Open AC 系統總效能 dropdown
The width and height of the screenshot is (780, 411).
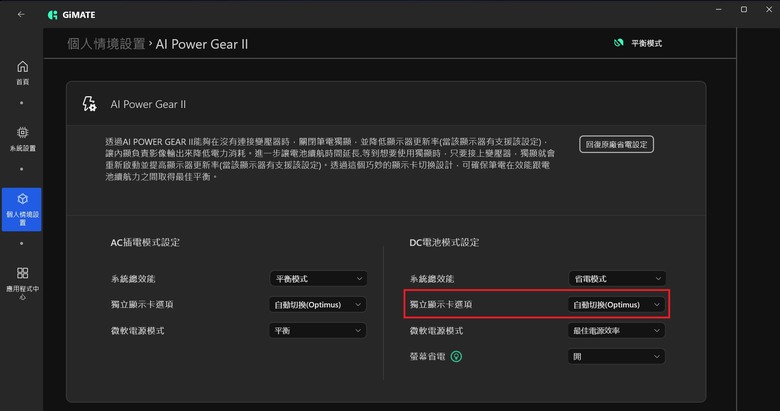318,279
